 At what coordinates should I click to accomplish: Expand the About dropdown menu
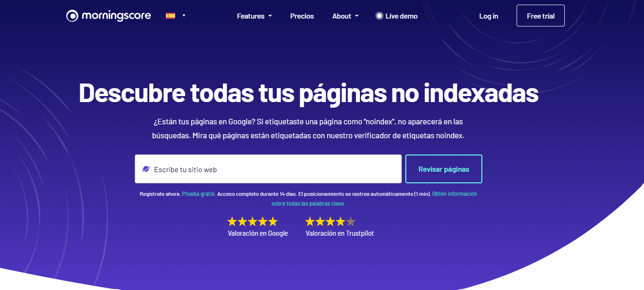(x=345, y=16)
